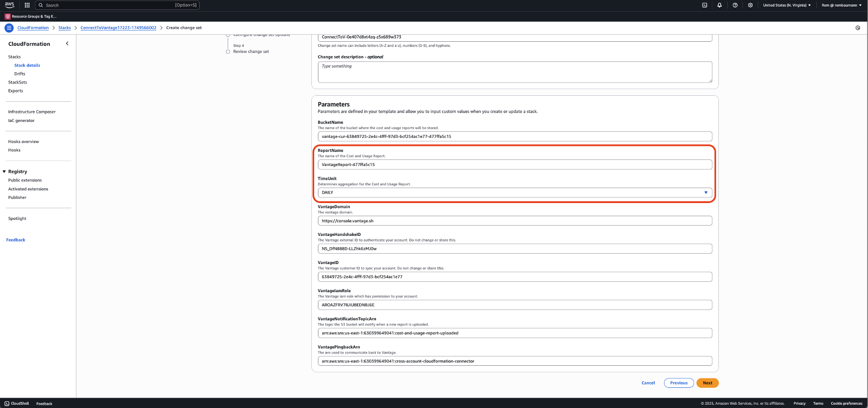The image size is (868, 408).
Task: Open Resource Groups & Tag Editor shortcut
Action: pyautogui.click(x=31, y=16)
